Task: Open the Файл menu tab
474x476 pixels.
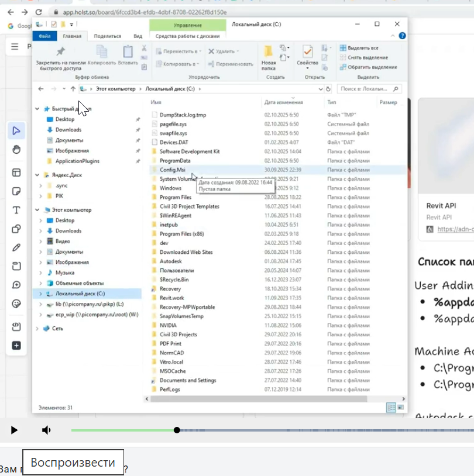Action: (x=44, y=36)
